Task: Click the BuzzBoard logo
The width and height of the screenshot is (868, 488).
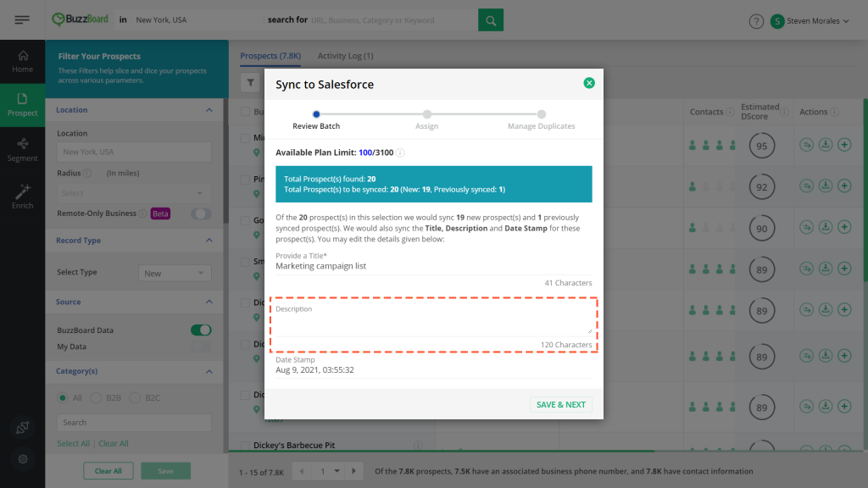Action: coord(81,19)
